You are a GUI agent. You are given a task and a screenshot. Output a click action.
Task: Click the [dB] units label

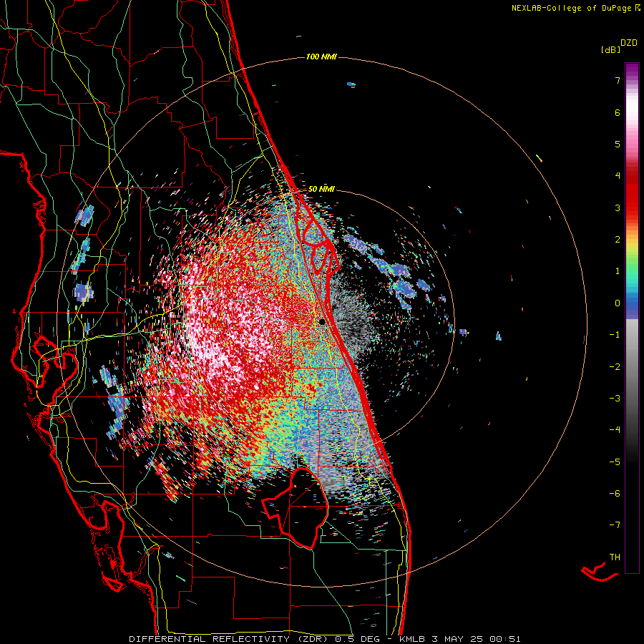click(610, 49)
